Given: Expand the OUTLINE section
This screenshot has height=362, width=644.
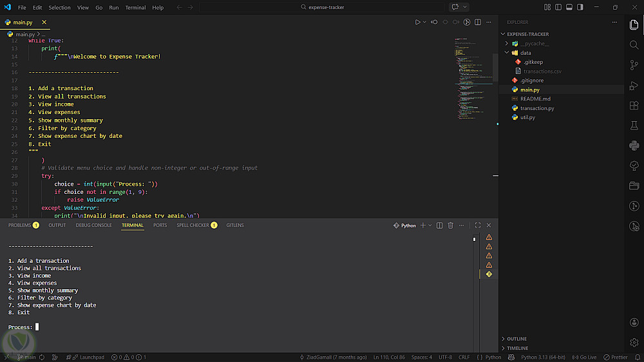Looking at the screenshot, I should pyautogui.click(x=516, y=339).
